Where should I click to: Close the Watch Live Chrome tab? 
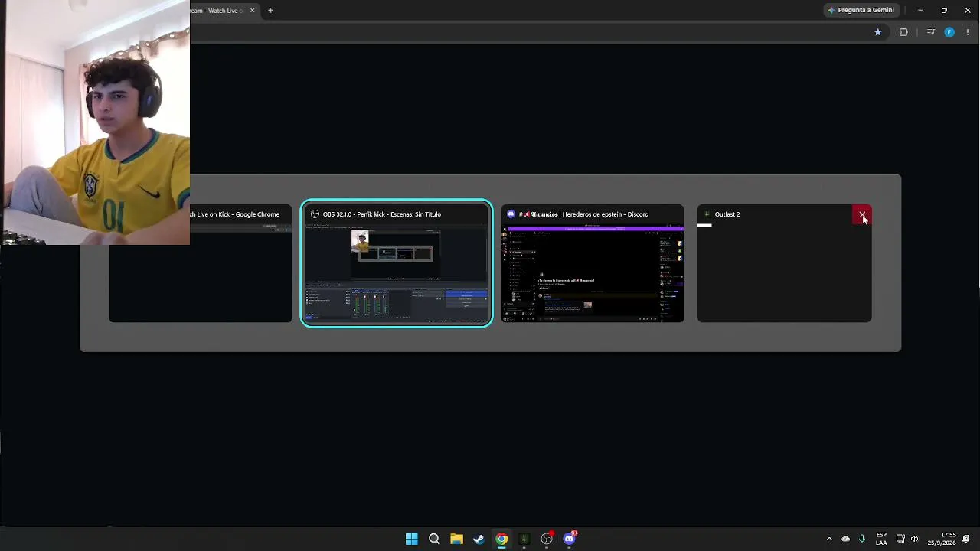pyautogui.click(x=252, y=11)
